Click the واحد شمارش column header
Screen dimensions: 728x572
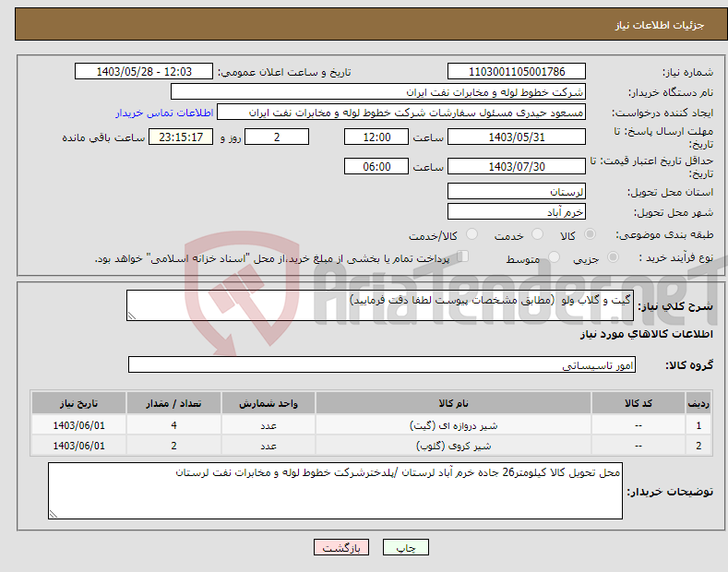click(x=269, y=403)
